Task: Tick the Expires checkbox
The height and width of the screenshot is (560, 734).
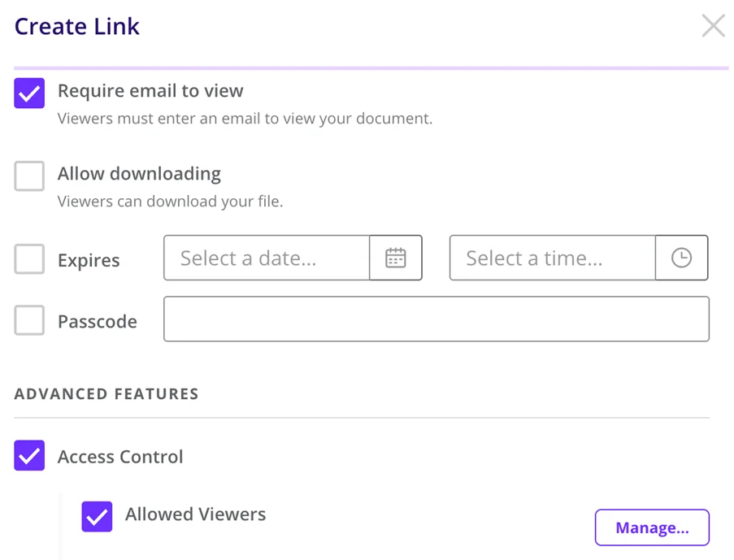Action: (29, 259)
